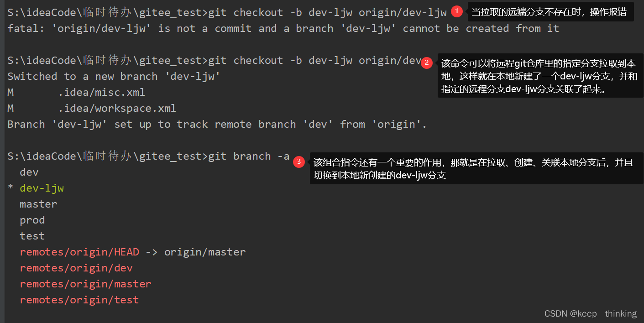Click the .idea/misc.xml modified file line

[x=76, y=93]
